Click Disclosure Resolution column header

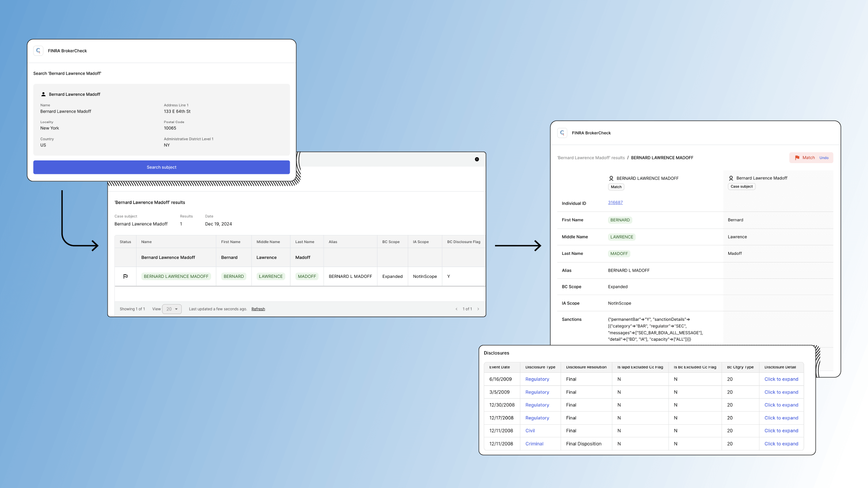[586, 367]
